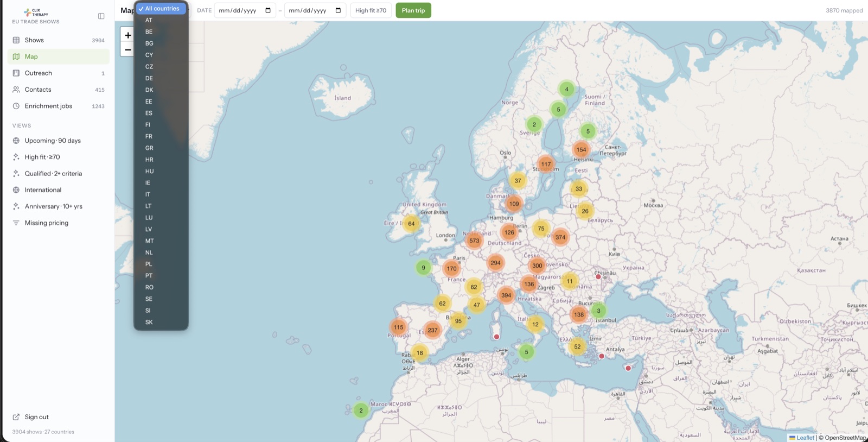Click the 374 cluster over Poland

click(x=560, y=237)
